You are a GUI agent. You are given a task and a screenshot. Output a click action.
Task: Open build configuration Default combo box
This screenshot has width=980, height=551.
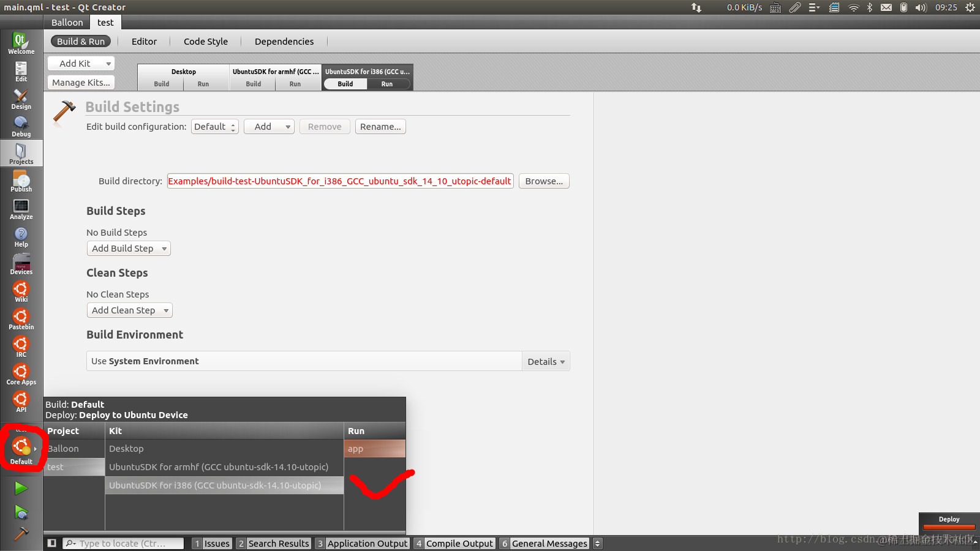215,127
